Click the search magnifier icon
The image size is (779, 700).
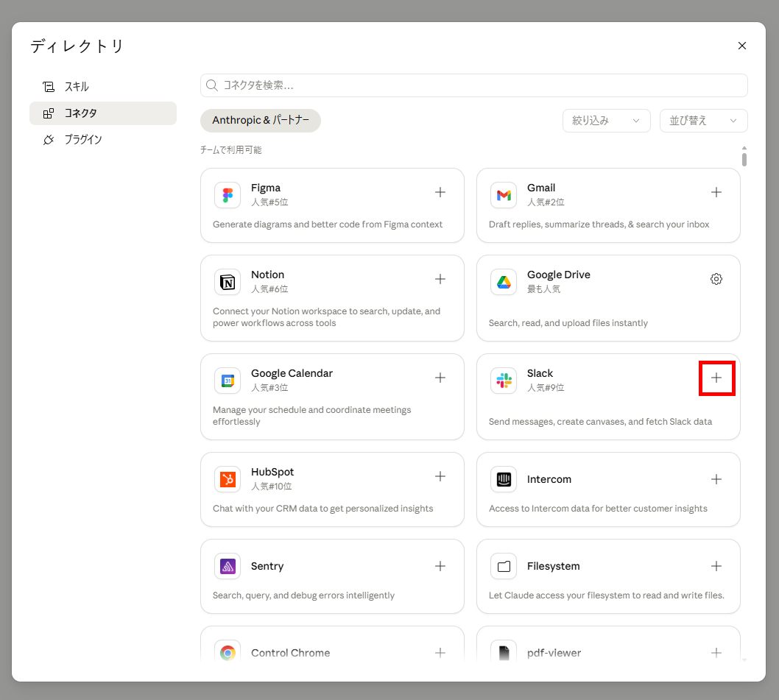[212, 85]
